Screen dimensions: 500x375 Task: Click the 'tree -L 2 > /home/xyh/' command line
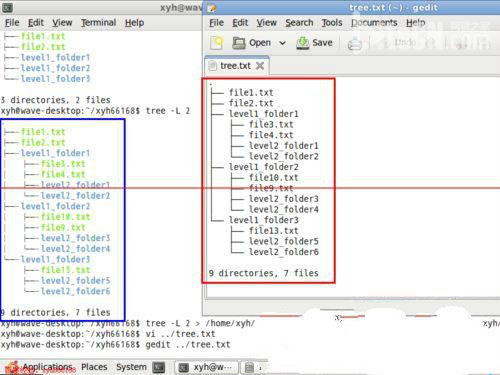[128, 323]
